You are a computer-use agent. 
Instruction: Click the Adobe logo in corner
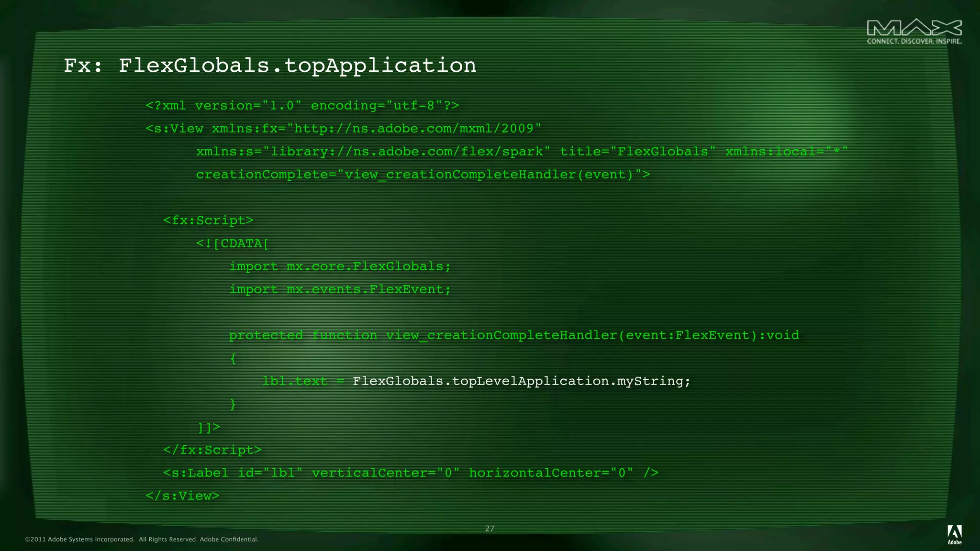[x=955, y=535]
